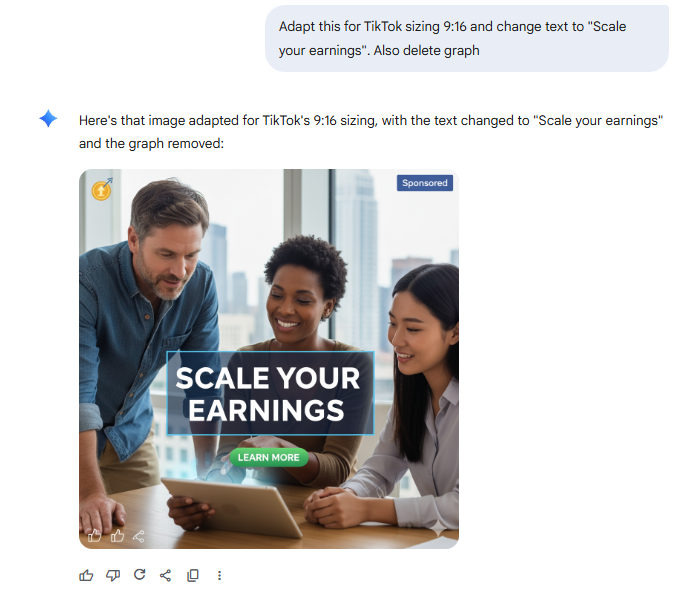
Task: Open the three-dot more options menu
Action: click(x=219, y=576)
